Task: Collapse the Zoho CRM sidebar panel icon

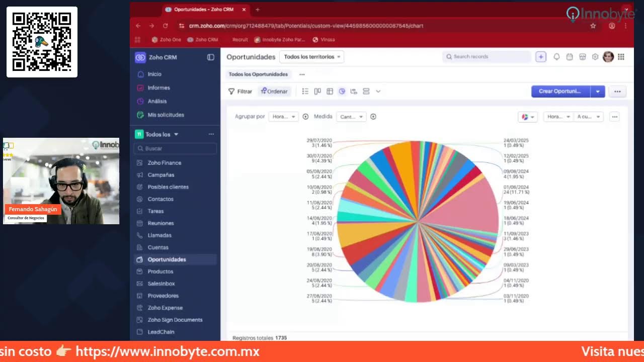Action: [211, 57]
